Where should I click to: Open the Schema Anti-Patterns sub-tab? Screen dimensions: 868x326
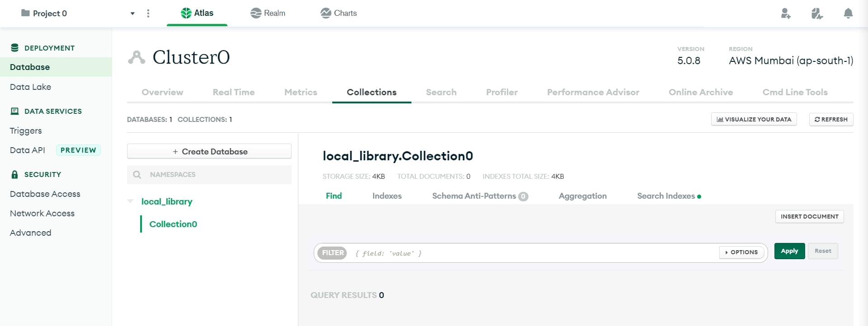[x=480, y=196]
